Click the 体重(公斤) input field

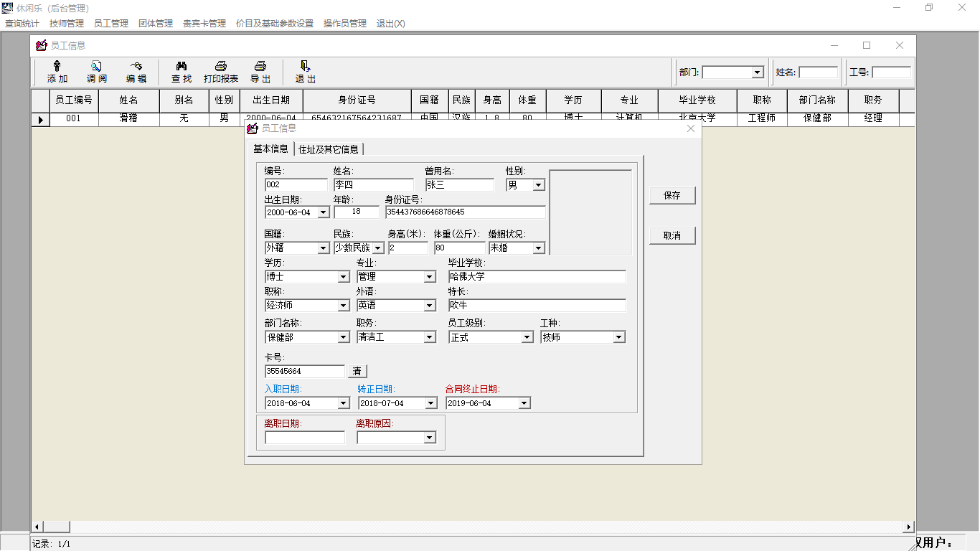pyautogui.click(x=460, y=248)
